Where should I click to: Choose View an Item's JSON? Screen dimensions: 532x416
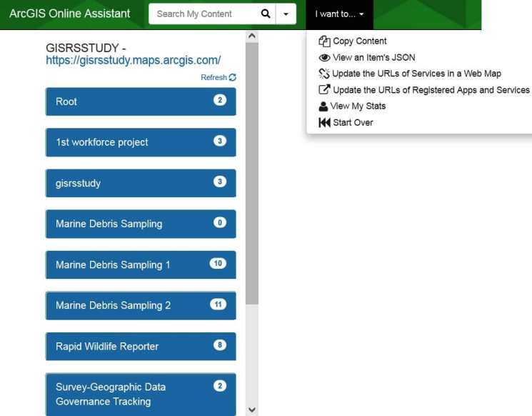coord(374,57)
